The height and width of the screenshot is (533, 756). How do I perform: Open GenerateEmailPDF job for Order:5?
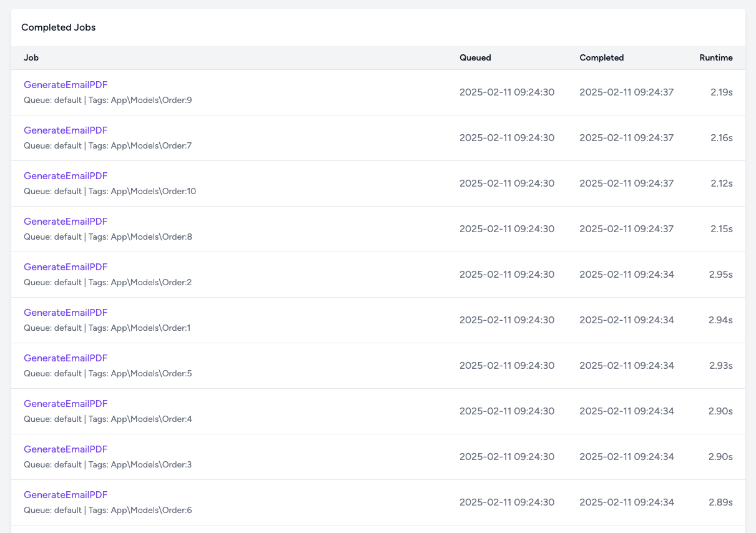click(x=66, y=358)
